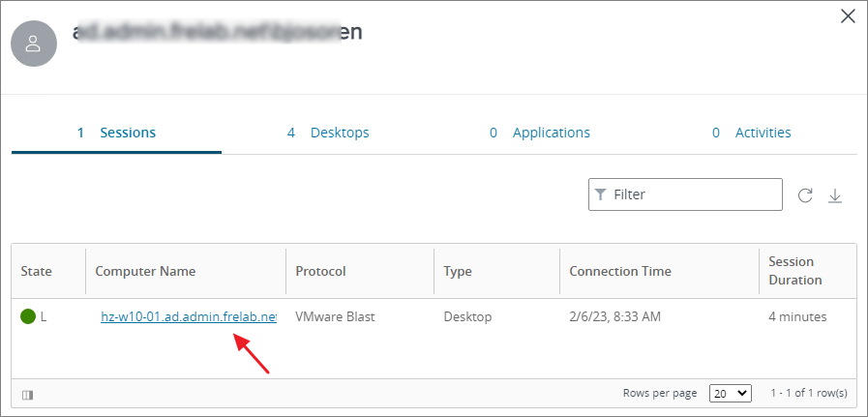Sort by the Type column header
Screen dimensions: 868x417
458,271
